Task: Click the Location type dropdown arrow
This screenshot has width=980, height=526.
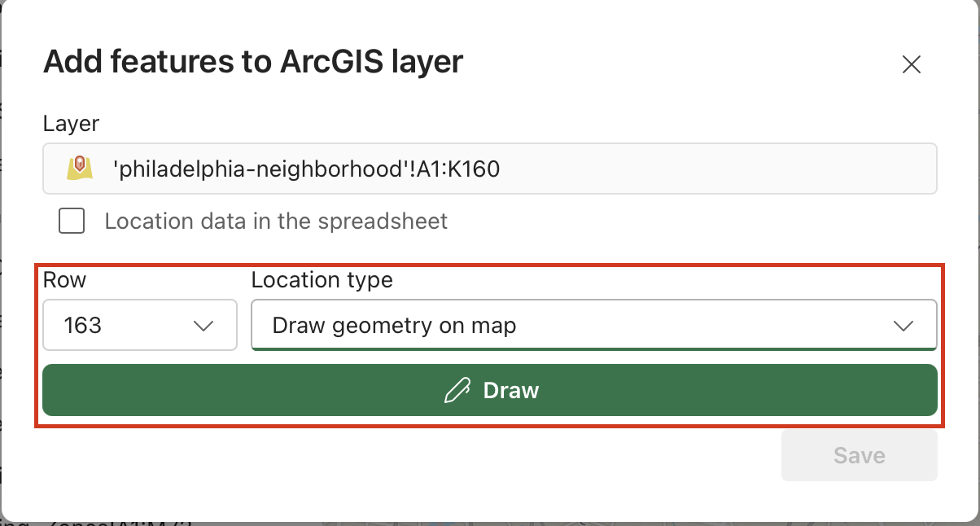Action: click(x=903, y=325)
